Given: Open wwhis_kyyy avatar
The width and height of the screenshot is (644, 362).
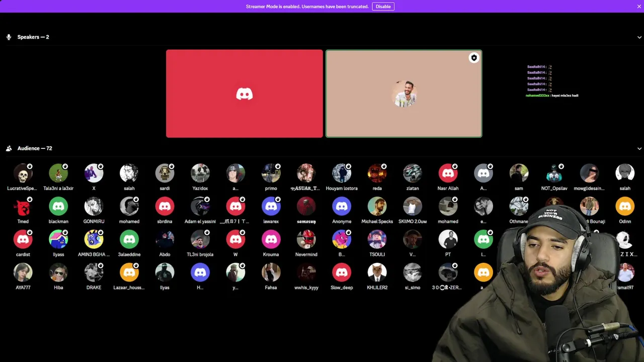Looking at the screenshot, I should (306, 273).
